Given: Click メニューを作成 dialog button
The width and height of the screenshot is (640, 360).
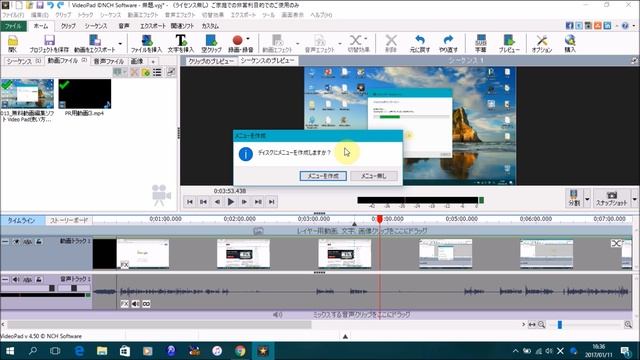Looking at the screenshot, I should pyautogui.click(x=323, y=176).
